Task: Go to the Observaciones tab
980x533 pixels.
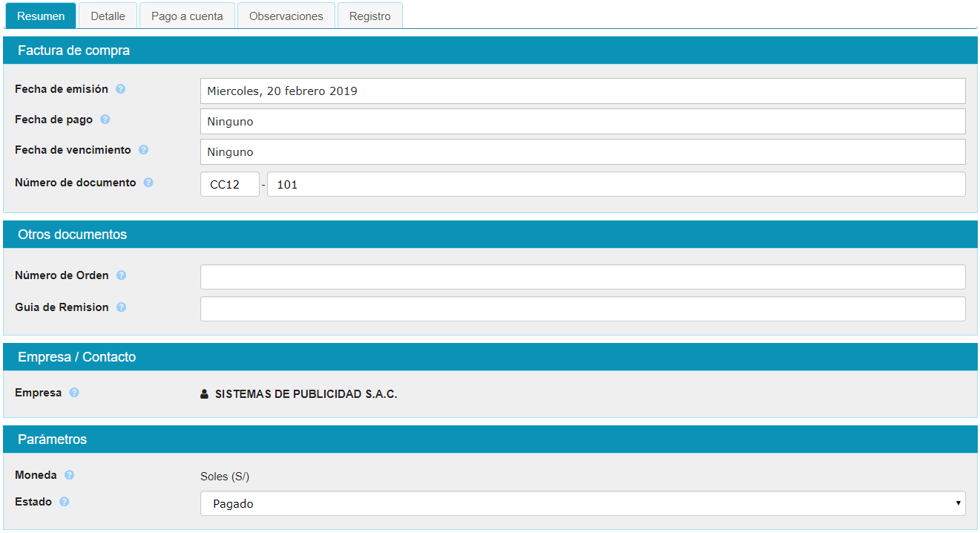Action: pos(286,16)
